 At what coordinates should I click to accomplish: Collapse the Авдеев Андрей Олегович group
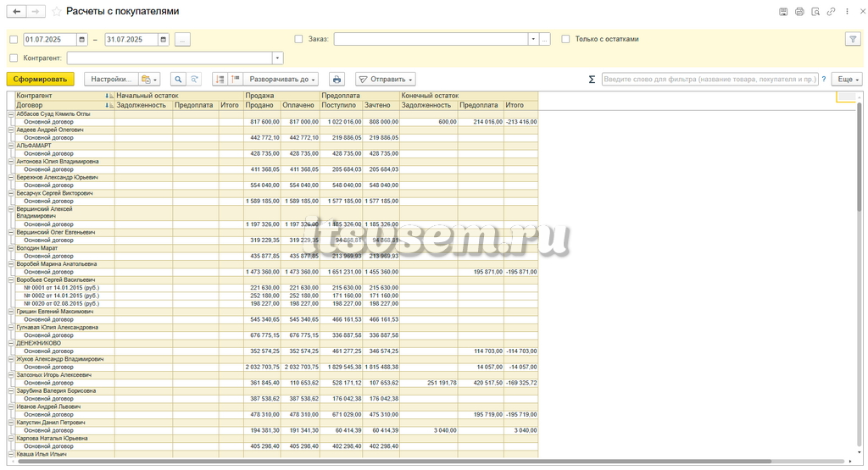click(10, 130)
